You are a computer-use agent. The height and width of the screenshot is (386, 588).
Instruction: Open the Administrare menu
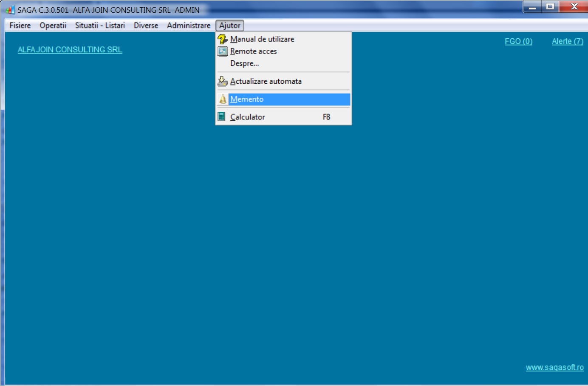[189, 26]
